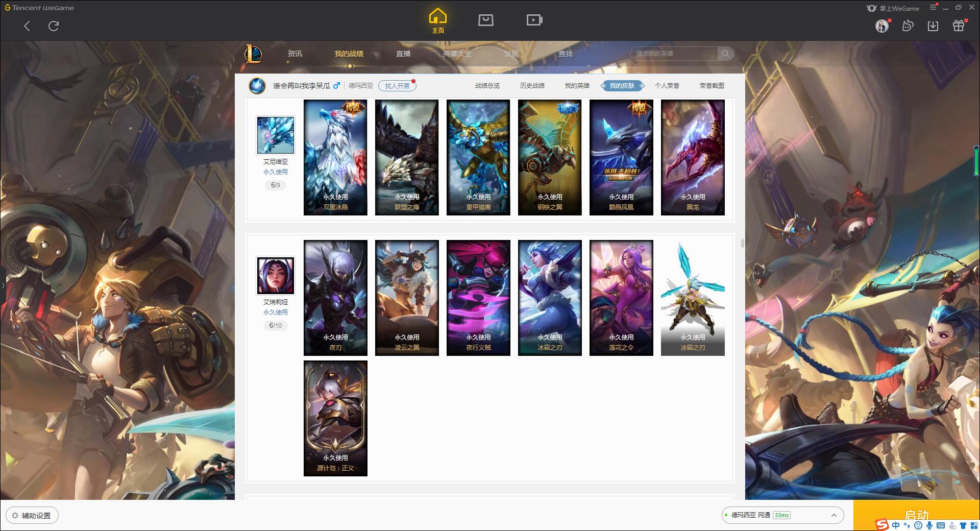Click the League of Legends logo
The height and width of the screenshot is (531, 980).
(254, 54)
